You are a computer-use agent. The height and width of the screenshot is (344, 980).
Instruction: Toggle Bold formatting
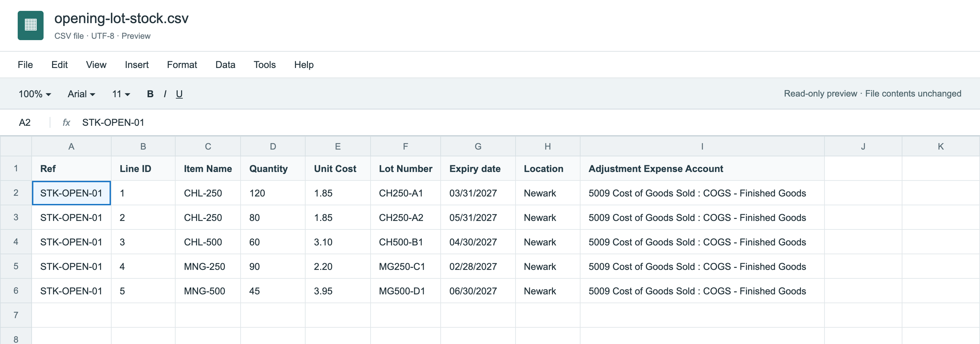tap(150, 94)
